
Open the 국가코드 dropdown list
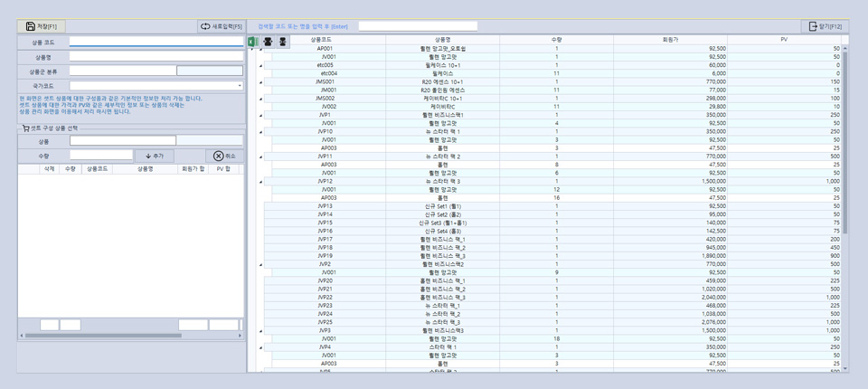pyautogui.click(x=240, y=86)
